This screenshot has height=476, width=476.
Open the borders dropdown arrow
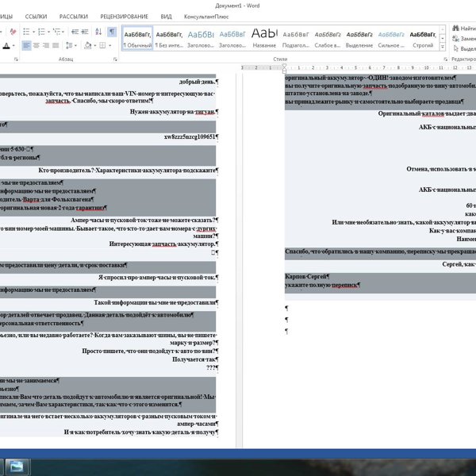(x=110, y=46)
